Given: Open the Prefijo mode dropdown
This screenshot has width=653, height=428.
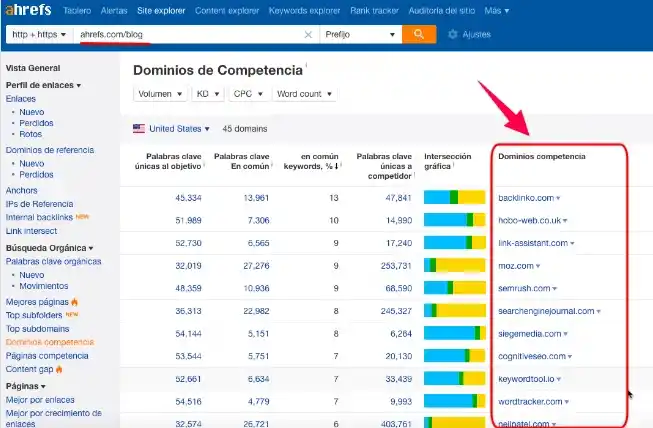Looking at the screenshot, I should click(x=361, y=35).
